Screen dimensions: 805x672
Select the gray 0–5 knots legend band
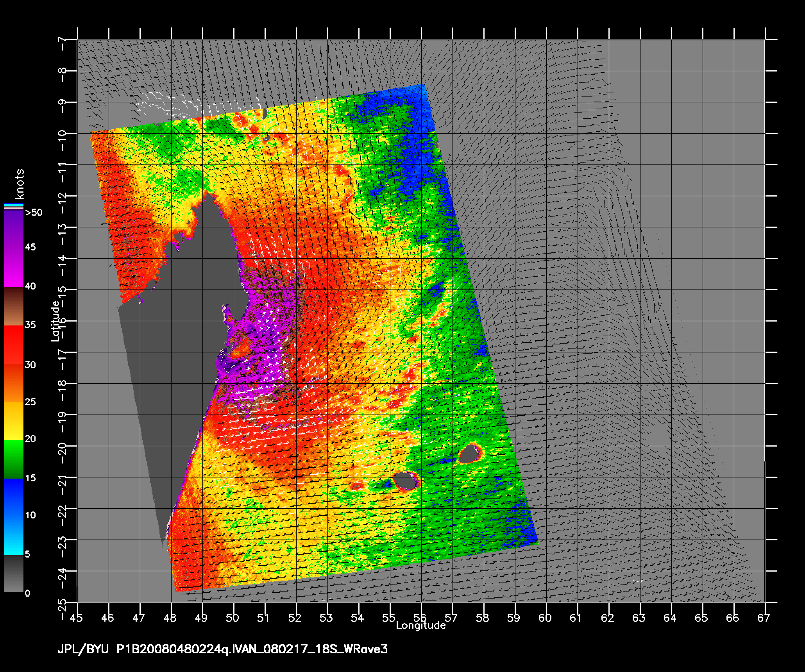point(14,574)
